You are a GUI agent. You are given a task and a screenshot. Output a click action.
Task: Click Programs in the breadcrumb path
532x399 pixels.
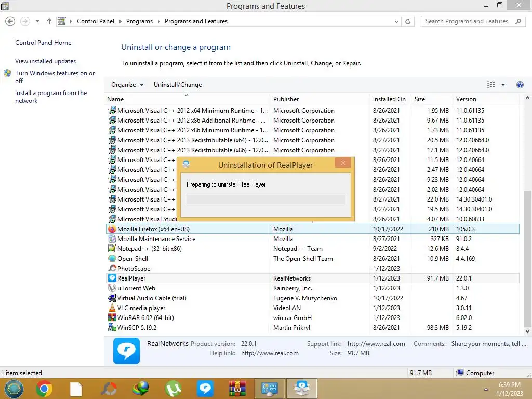tap(139, 21)
